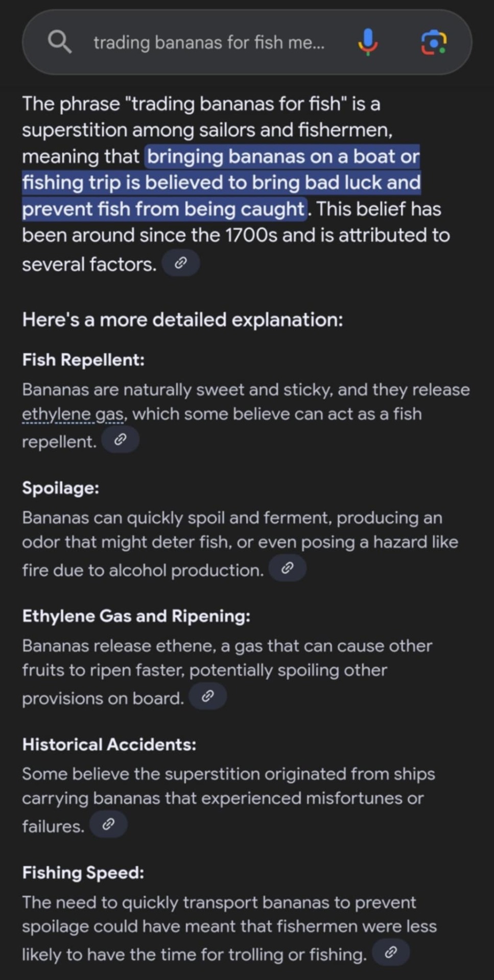Tap the 'Fishing Speed:' heading

pyautogui.click(x=83, y=872)
